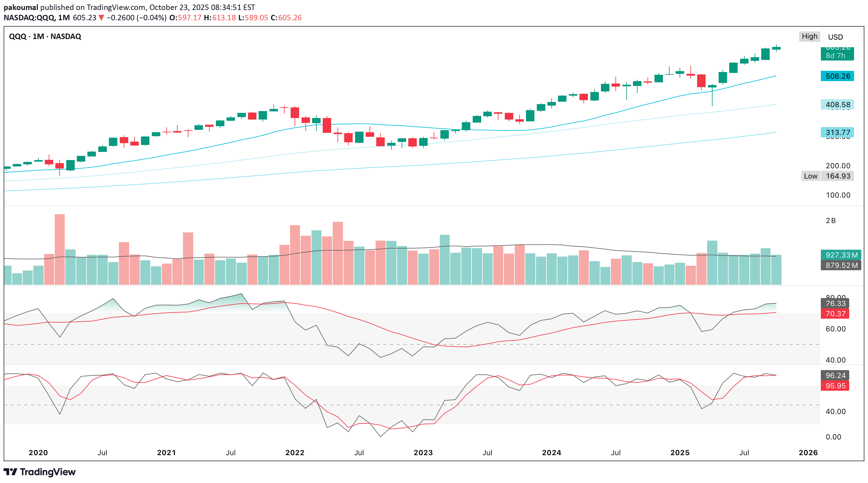Screen dimensions: 868x483
Task: Click the pakoumal author name
Action: 21,8
